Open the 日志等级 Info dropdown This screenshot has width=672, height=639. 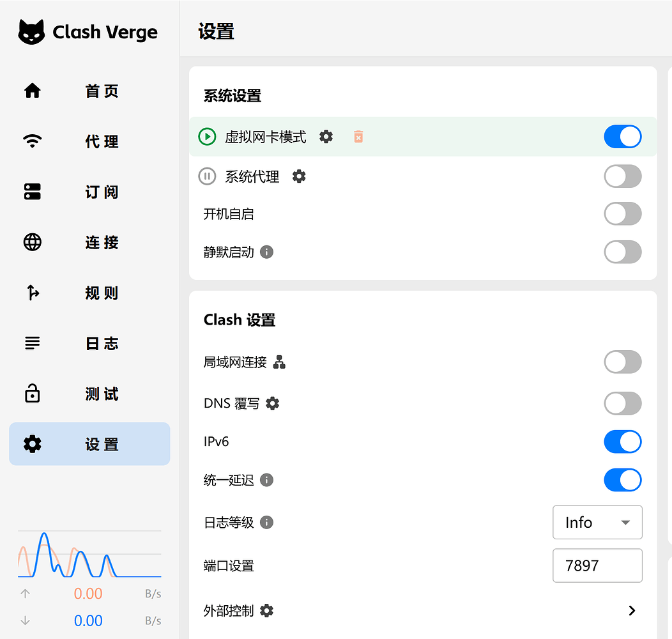pos(597,522)
